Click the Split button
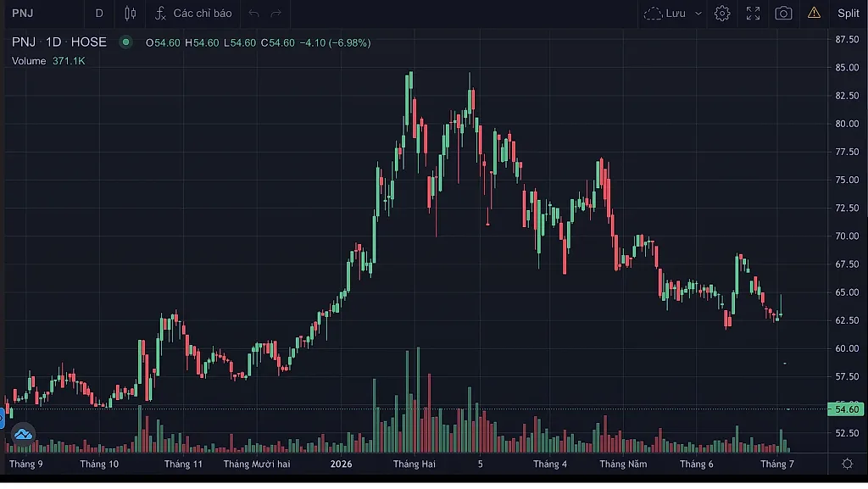 (x=848, y=14)
